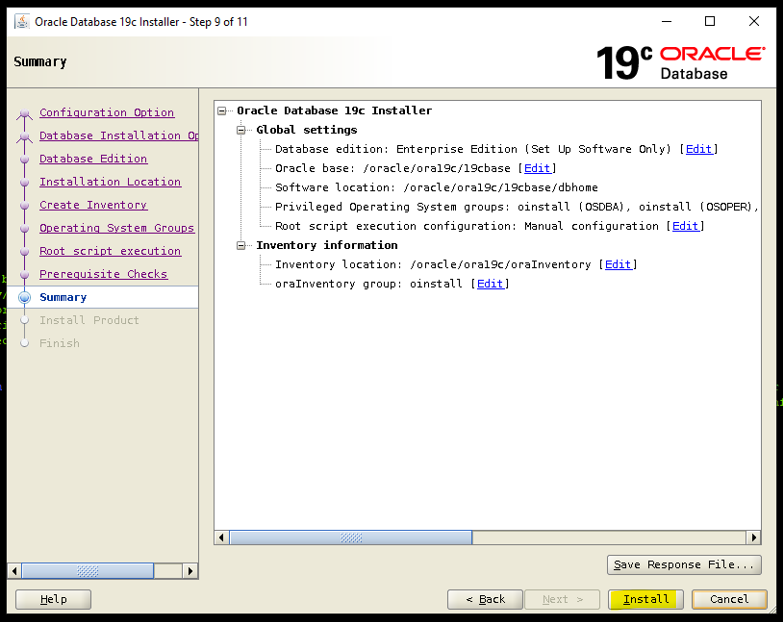Go to Database Installation Options step
The width and height of the screenshot is (783, 622).
coord(119,135)
